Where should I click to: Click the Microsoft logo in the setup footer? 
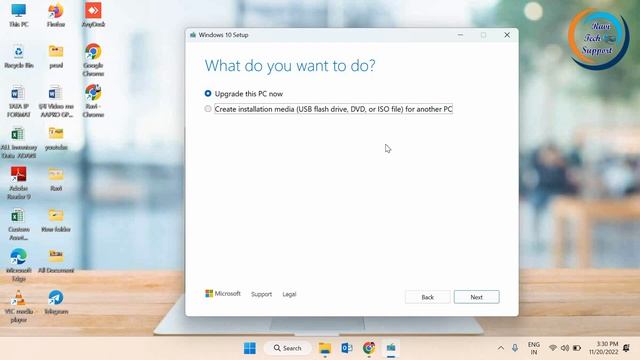click(223, 293)
